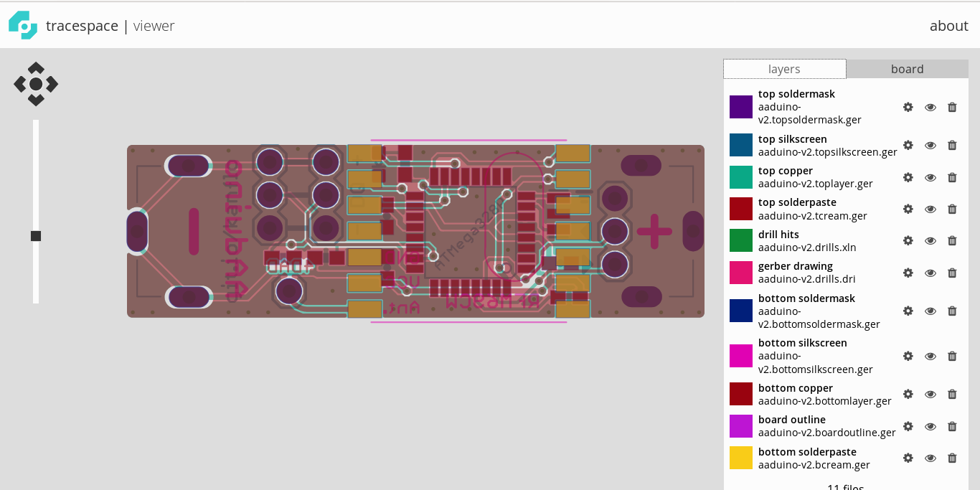Click the magenta bottom silkscreen color swatch
980x490 pixels.
click(x=741, y=356)
